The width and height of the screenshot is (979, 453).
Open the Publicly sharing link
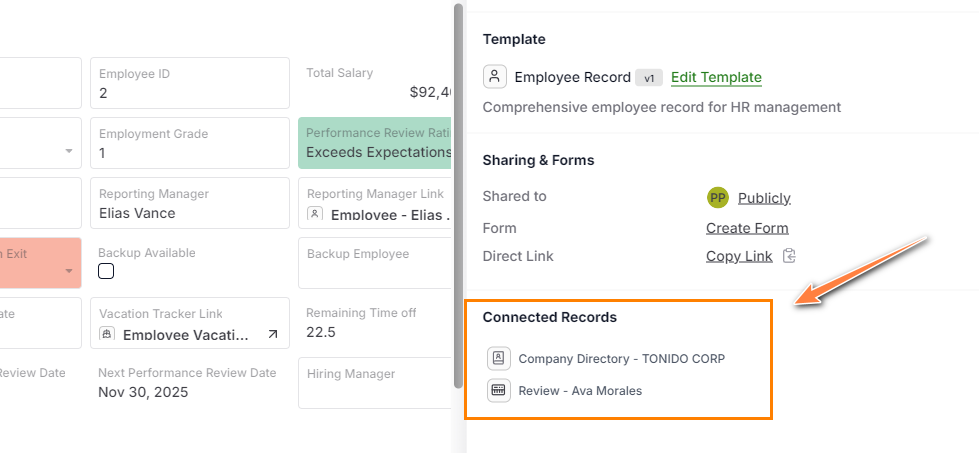coord(764,198)
